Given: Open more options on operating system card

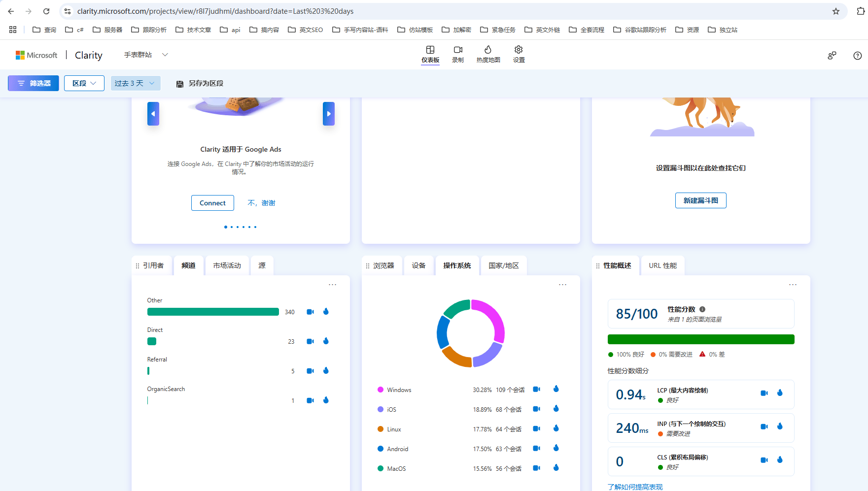Looking at the screenshot, I should pos(562,285).
